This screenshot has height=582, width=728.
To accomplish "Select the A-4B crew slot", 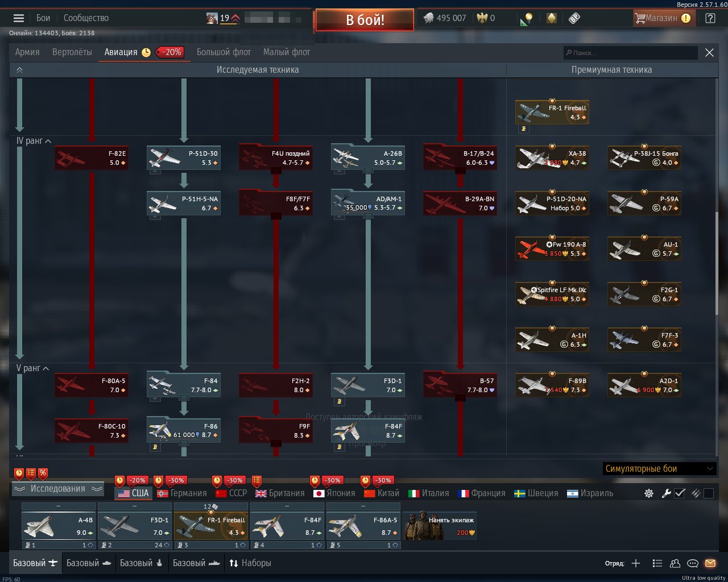I will coord(59,526).
